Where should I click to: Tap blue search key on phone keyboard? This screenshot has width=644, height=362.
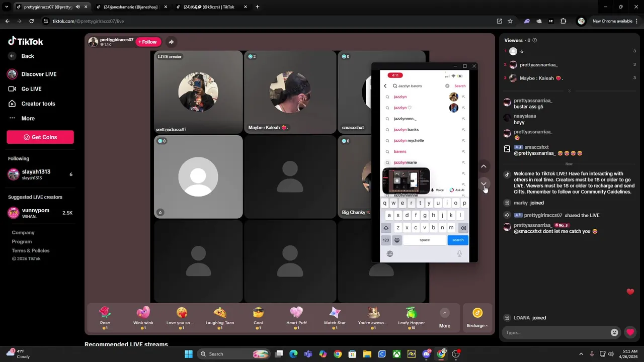458,240
